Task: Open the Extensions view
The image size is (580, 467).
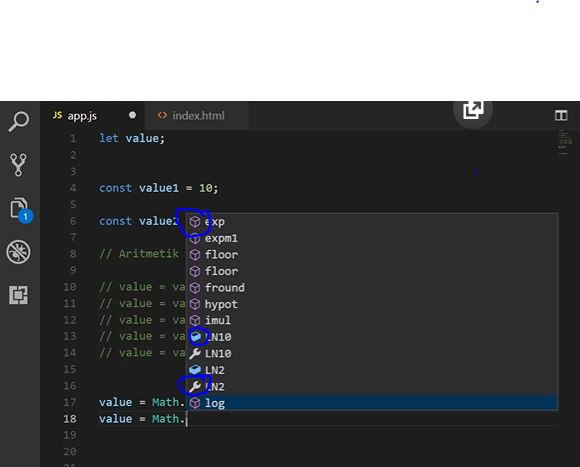Action: [18, 295]
